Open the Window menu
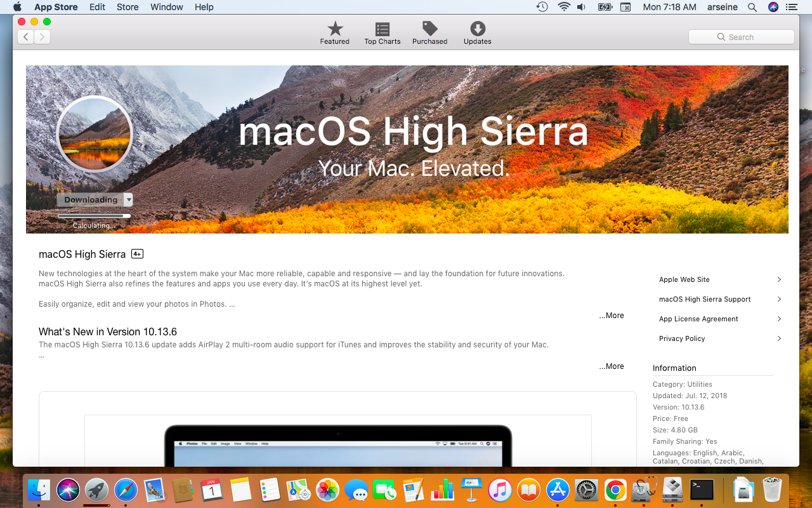 click(x=167, y=7)
